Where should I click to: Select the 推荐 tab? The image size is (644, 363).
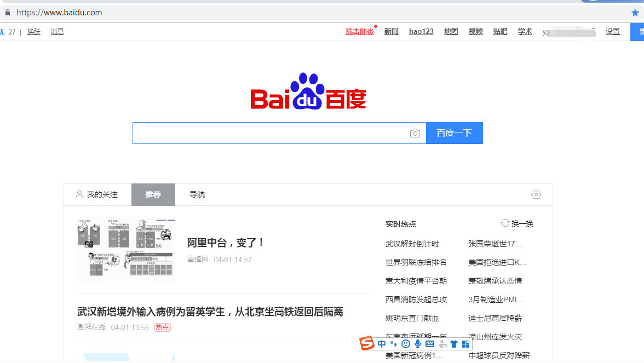tap(153, 195)
